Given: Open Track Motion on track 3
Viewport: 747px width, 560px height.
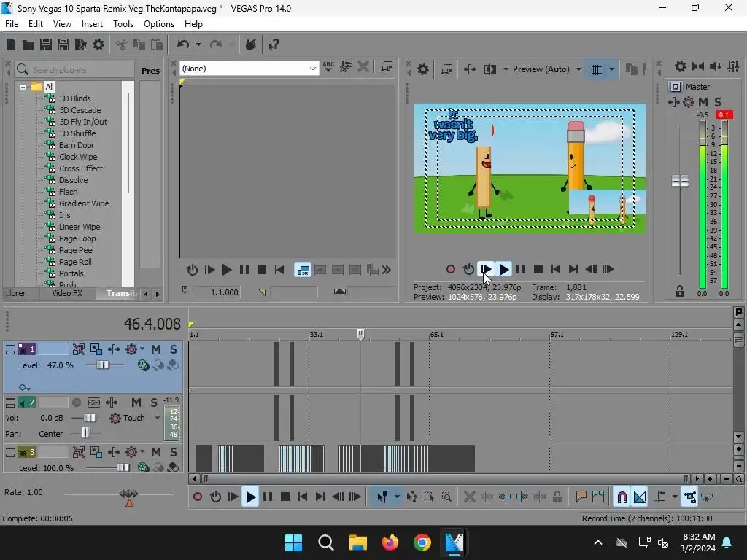Looking at the screenshot, I should 96,452.
